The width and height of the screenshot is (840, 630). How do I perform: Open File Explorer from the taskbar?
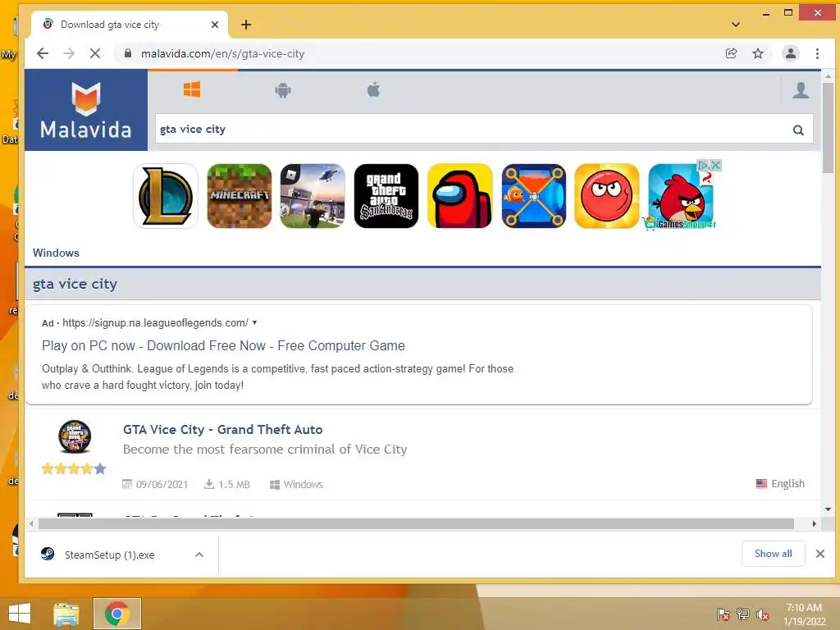click(x=66, y=614)
